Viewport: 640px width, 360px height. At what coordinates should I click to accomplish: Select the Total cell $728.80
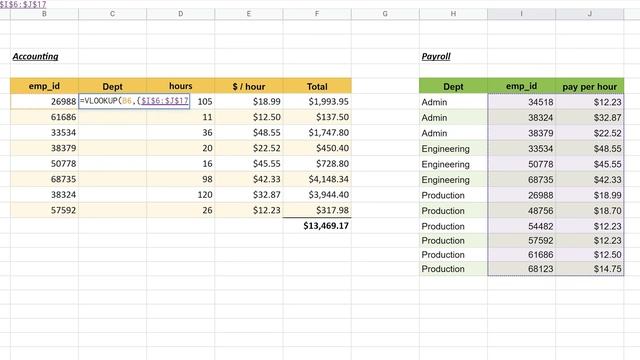(317, 164)
